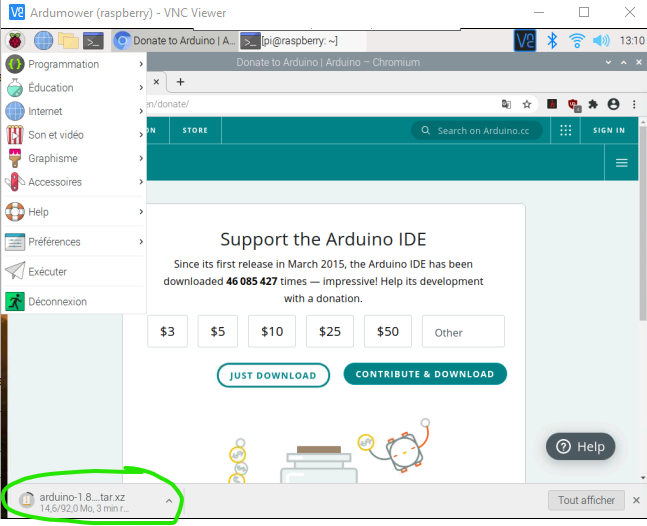
Task: Open the Programmation menu category
Action: (x=75, y=64)
